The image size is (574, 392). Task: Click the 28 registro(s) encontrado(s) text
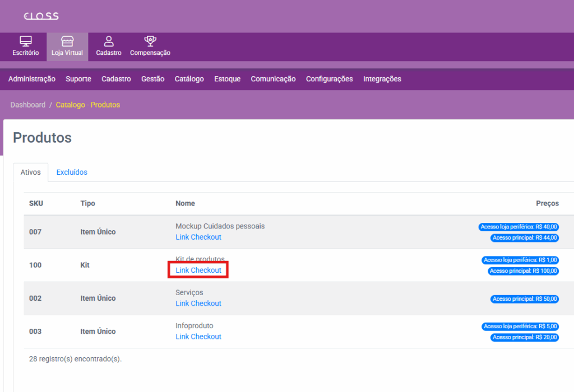tap(76, 359)
